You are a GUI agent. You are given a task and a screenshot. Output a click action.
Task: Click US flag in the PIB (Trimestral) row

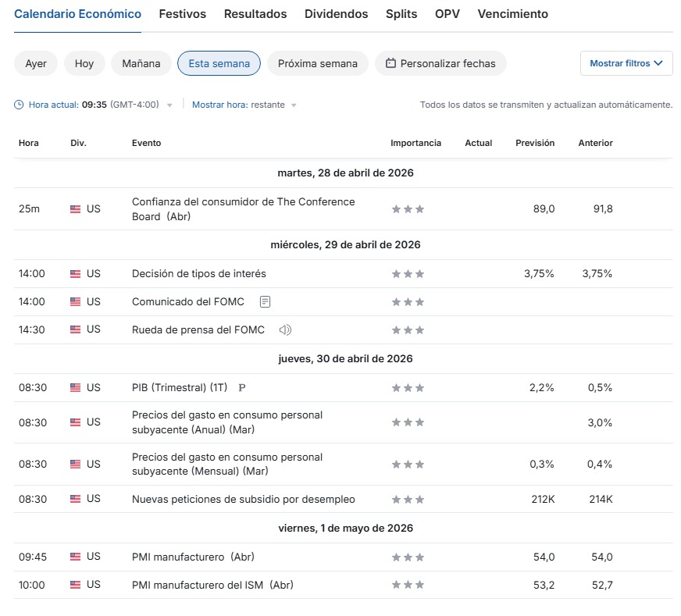75,387
